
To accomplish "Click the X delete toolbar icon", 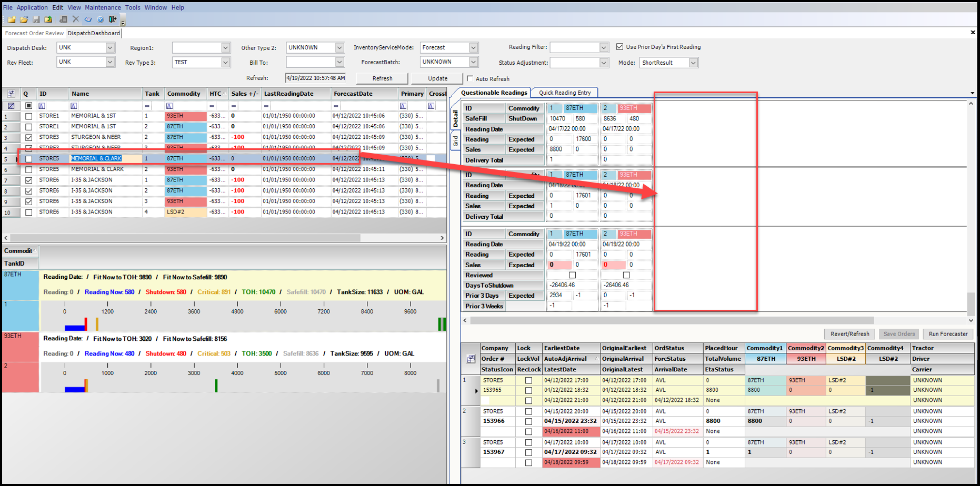I will tap(75, 19).
